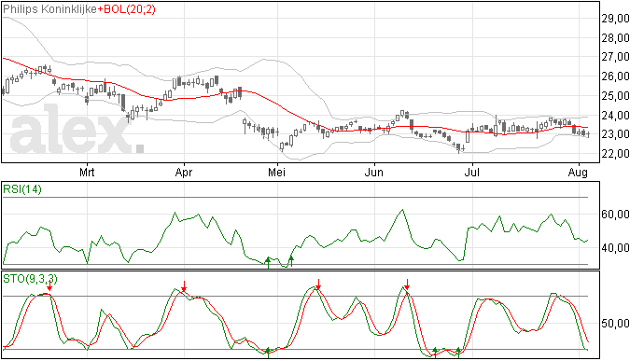Click the +BOL(20;2) indicator label
Viewport: 644px width, 361px height.
tap(127, 9)
